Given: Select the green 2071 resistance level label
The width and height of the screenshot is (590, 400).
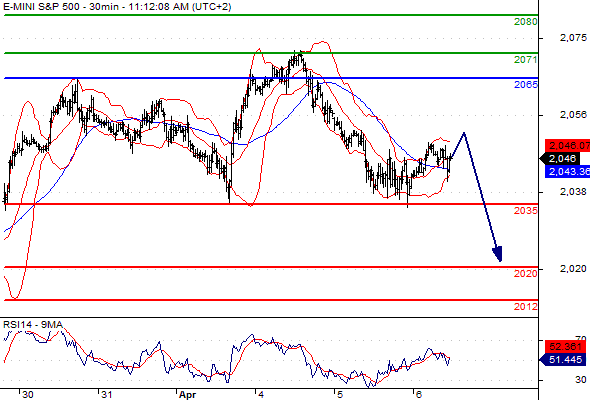Looking at the screenshot, I should pos(526,59).
